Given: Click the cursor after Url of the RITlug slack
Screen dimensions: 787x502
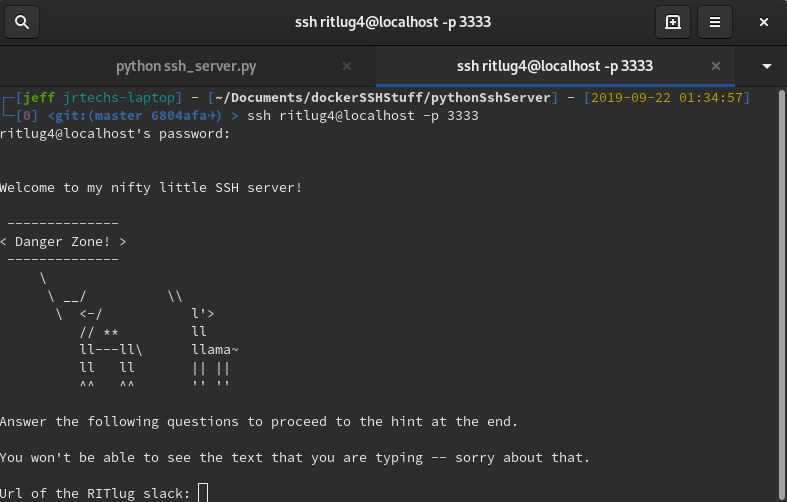Looking at the screenshot, I should click(203, 492).
